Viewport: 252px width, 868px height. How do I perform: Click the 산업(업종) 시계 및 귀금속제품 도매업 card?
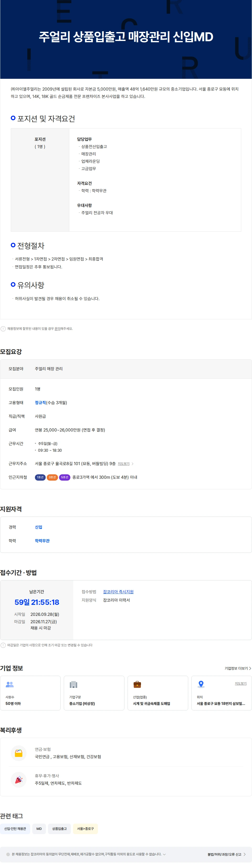[x=158, y=693]
